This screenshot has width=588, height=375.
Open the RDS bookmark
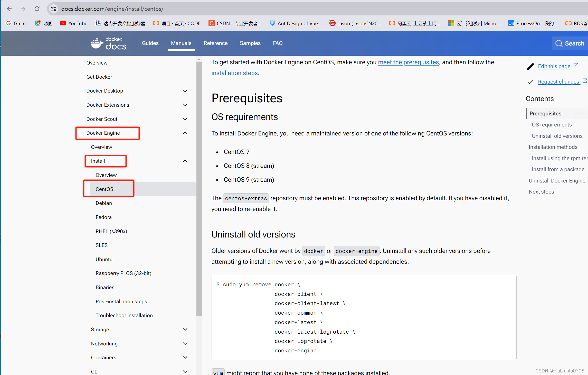(576, 23)
